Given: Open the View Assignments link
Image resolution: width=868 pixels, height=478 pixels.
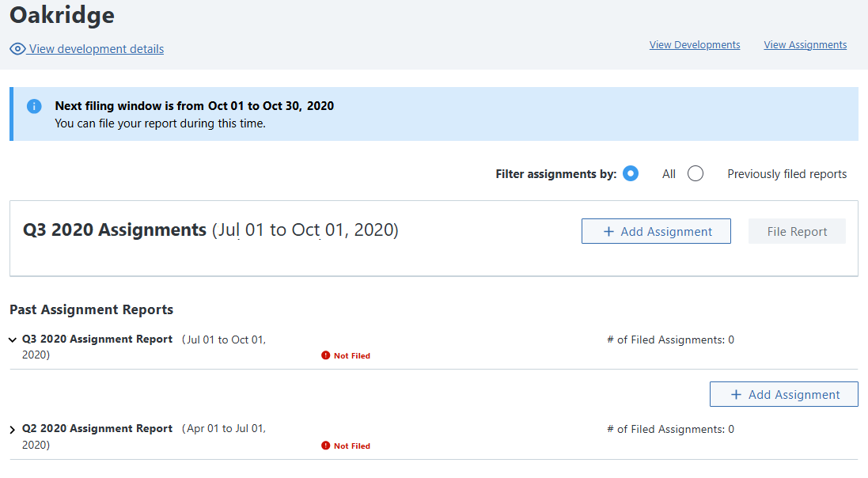Looking at the screenshot, I should click(805, 45).
